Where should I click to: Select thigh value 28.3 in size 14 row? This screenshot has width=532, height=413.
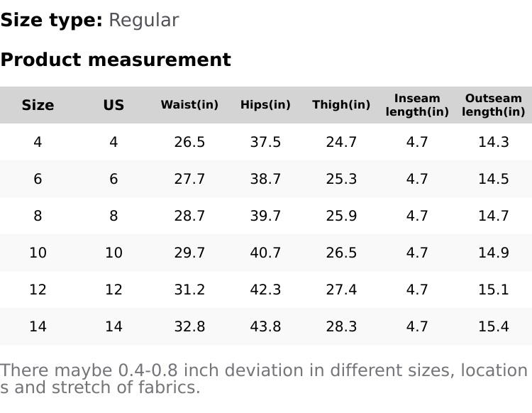(341, 326)
